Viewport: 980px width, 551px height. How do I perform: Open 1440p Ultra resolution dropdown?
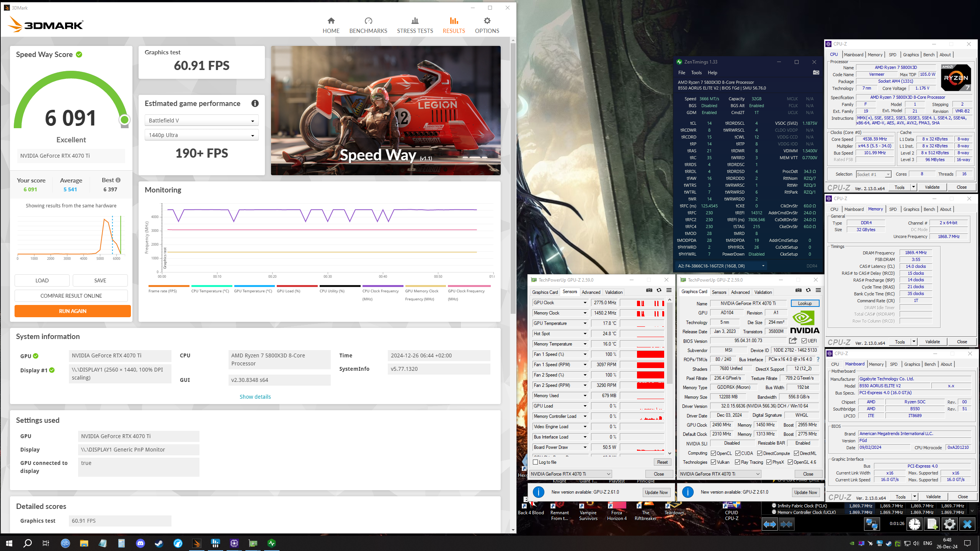click(x=201, y=135)
